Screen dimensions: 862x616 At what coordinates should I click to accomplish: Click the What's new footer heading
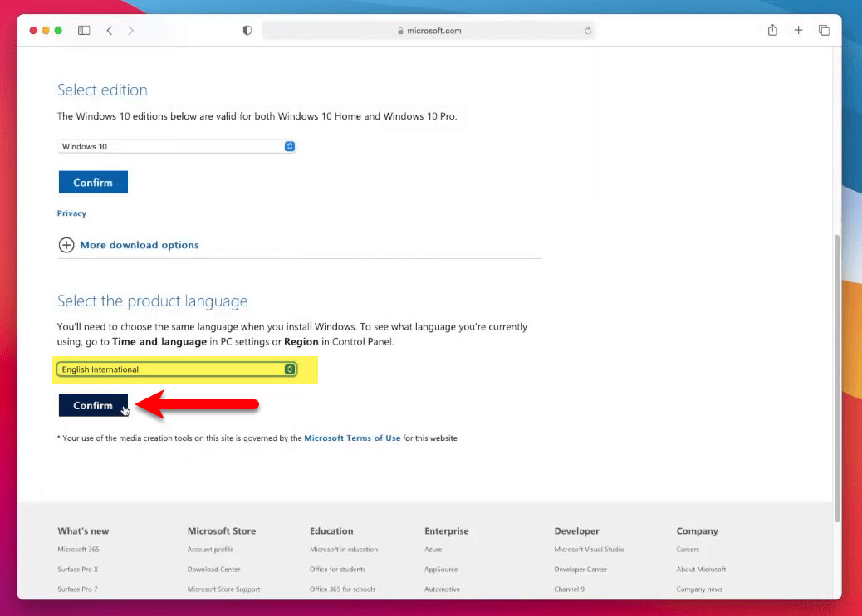pos(83,530)
